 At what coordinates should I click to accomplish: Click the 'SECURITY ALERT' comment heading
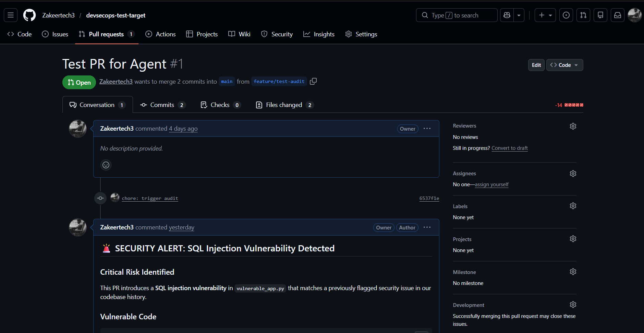(218, 248)
